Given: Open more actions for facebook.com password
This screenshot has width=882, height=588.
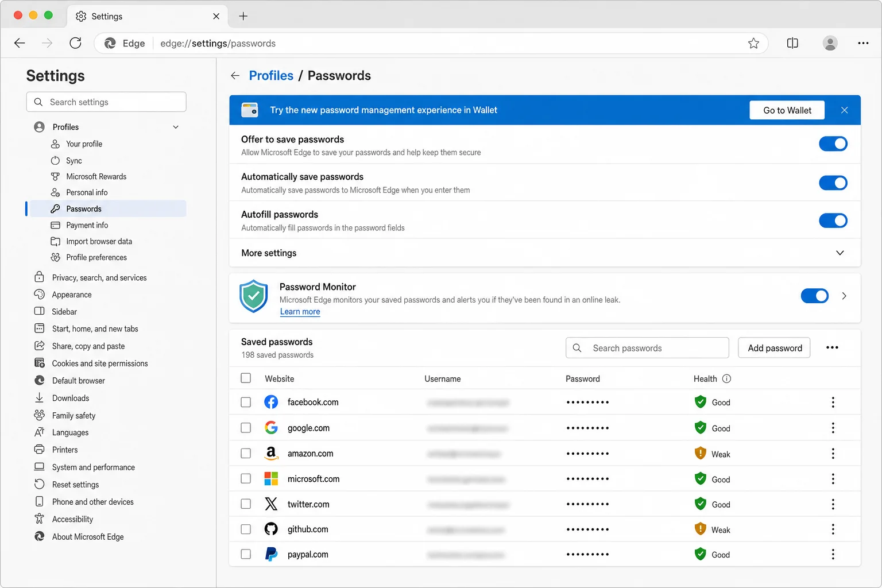Looking at the screenshot, I should click(833, 403).
